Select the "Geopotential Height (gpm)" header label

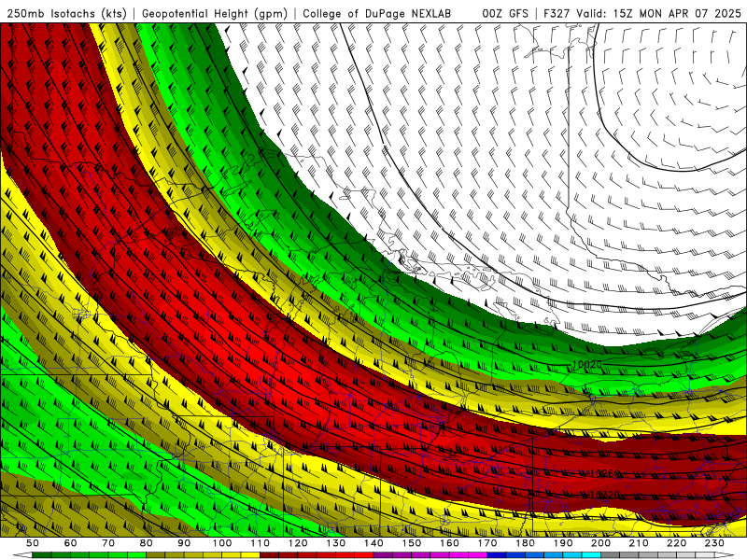click(215, 14)
